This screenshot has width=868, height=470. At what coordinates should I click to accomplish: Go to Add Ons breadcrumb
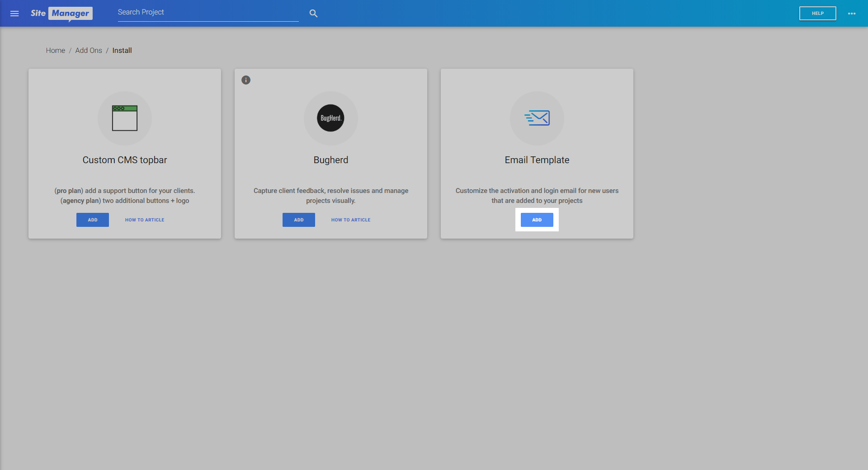(x=89, y=51)
